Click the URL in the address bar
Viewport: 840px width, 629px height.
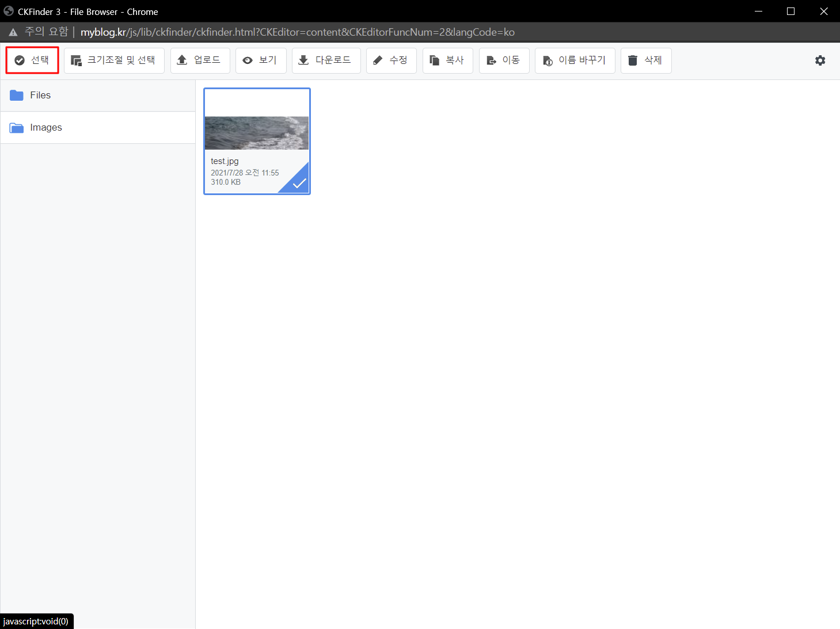[x=297, y=32]
